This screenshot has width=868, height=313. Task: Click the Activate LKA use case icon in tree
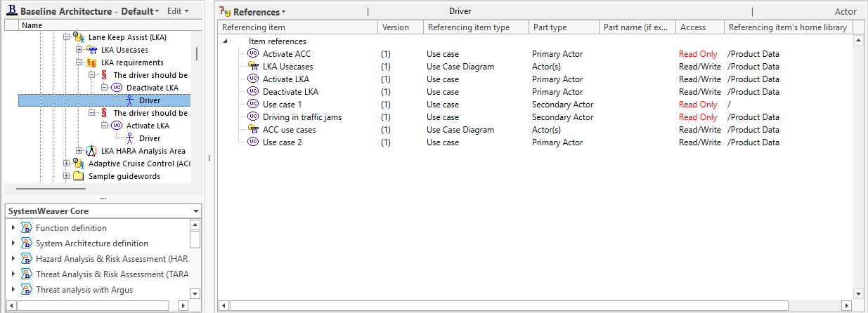(x=117, y=126)
